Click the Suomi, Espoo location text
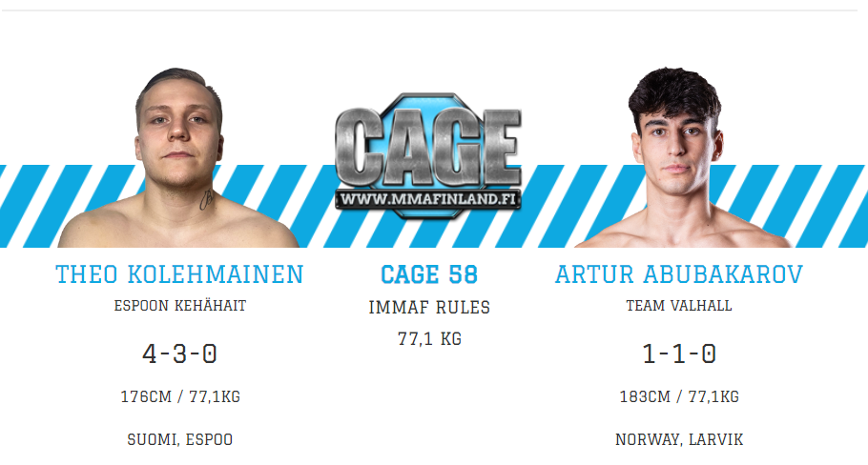Viewport: 868px width, 465px height. [x=180, y=440]
